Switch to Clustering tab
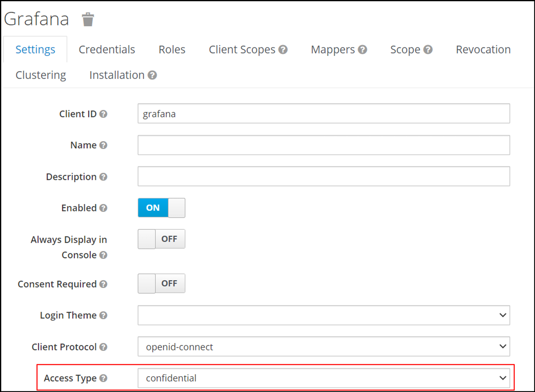The height and width of the screenshot is (392, 535). 41,75
